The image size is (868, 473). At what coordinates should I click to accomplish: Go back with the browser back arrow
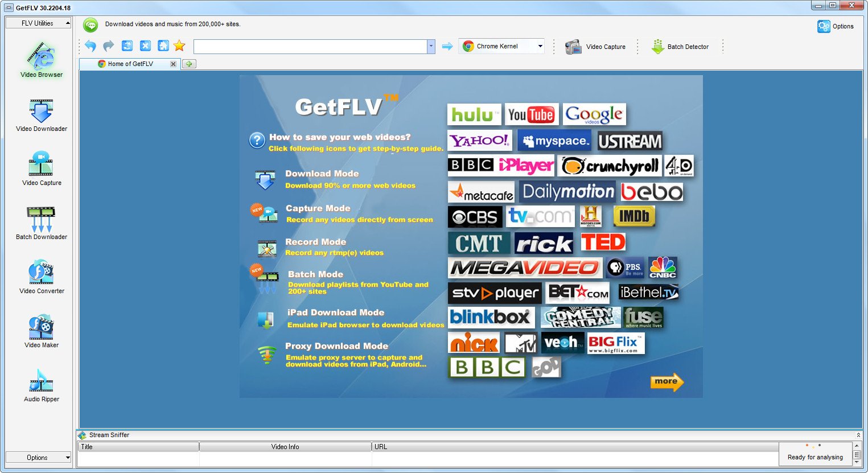90,46
